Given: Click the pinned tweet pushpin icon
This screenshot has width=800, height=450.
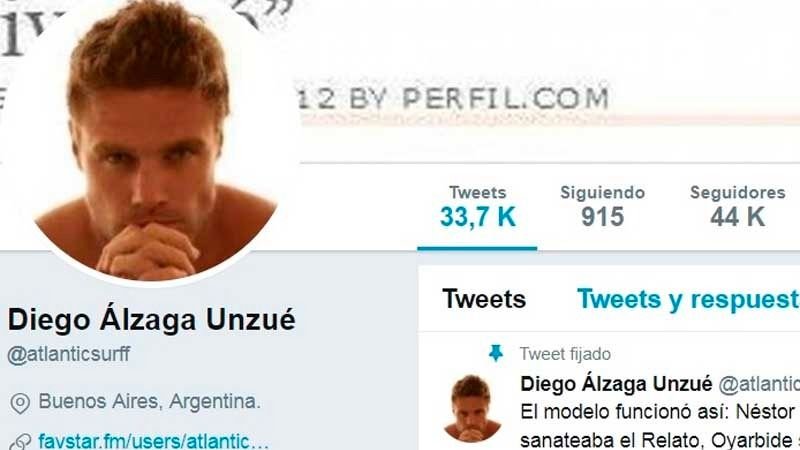Looking at the screenshot, I should [x=495, y=353].
